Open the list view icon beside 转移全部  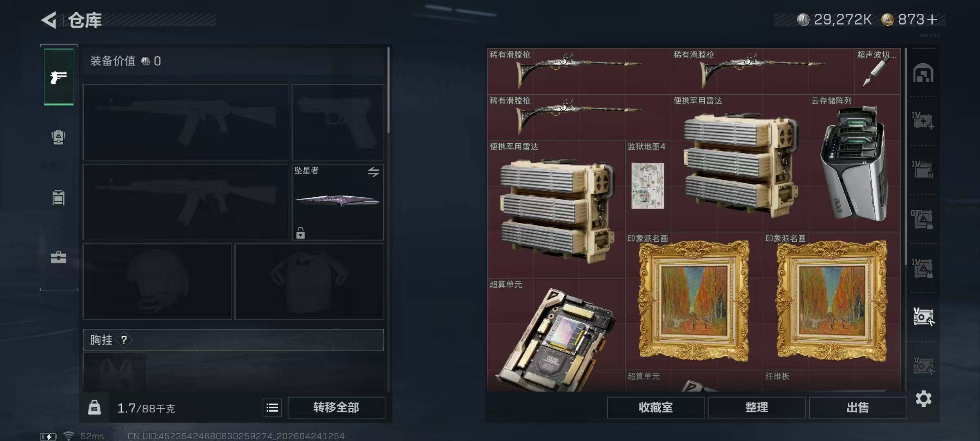click(x=272, y=407)
